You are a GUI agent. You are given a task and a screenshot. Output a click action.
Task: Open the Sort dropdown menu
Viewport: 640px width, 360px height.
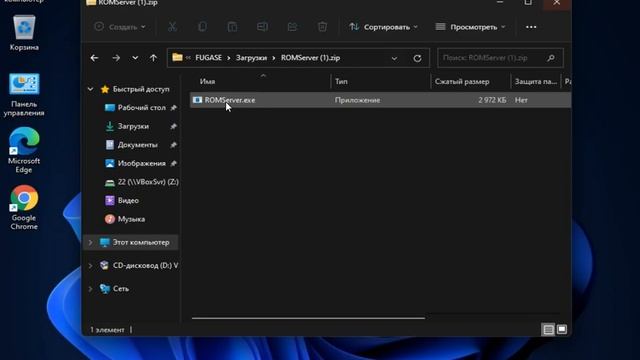tap(383, 27)
